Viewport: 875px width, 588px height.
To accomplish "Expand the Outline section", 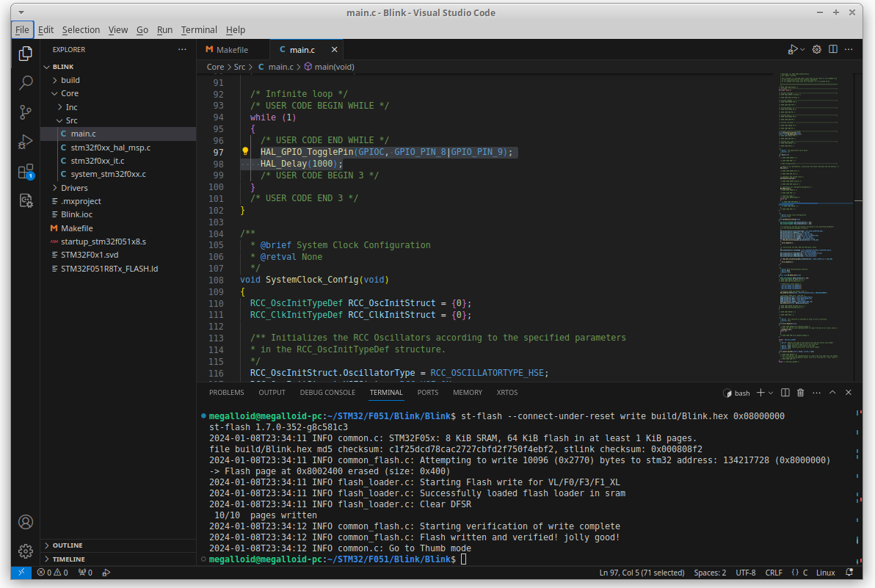I will point(68,545).
